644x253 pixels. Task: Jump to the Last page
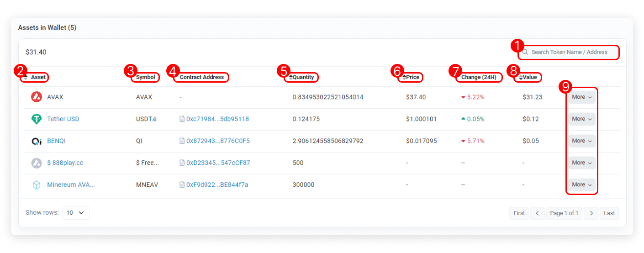(x=609, y=213)
